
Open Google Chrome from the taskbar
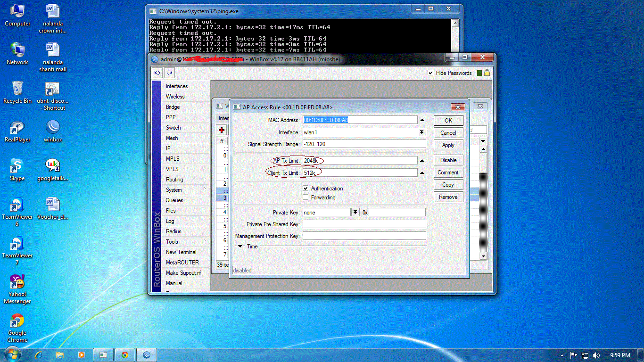(x=125, y=355)
